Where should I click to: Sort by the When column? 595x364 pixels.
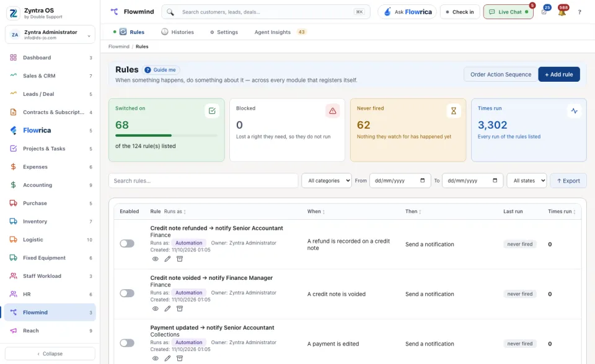tap(315, 212)
